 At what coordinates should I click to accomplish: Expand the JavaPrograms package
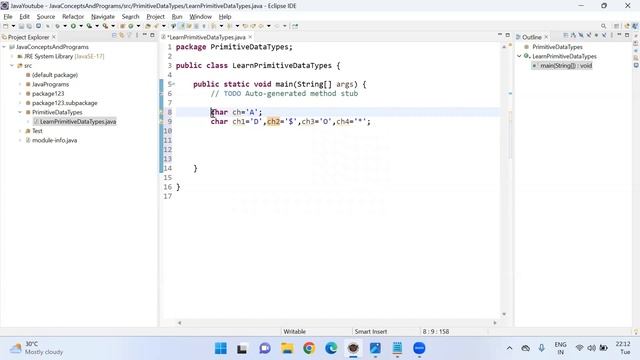click(20, 84)
